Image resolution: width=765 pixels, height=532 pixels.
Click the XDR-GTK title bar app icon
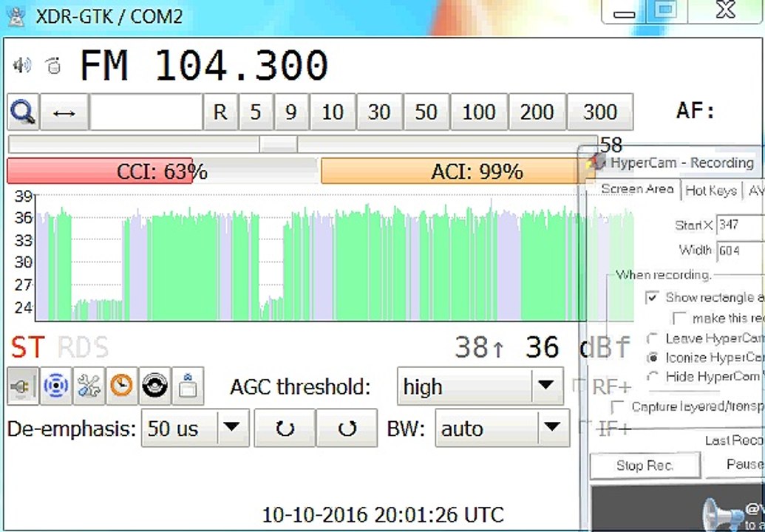[17, 16]
